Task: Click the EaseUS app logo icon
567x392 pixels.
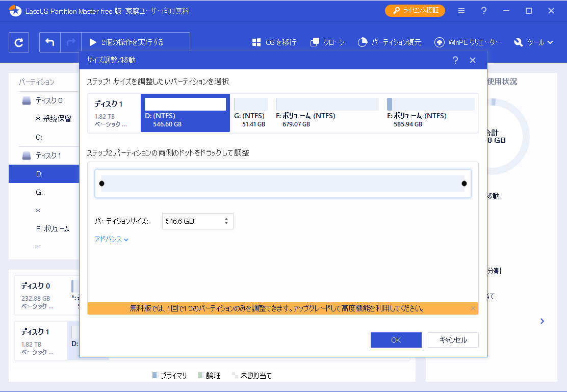Action: (15, 11)
